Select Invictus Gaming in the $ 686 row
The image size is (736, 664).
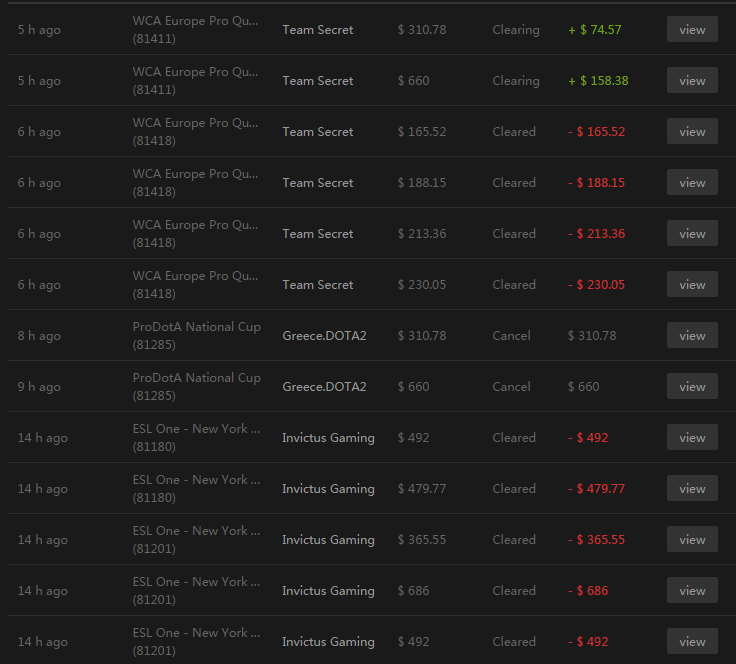point(329,591)
